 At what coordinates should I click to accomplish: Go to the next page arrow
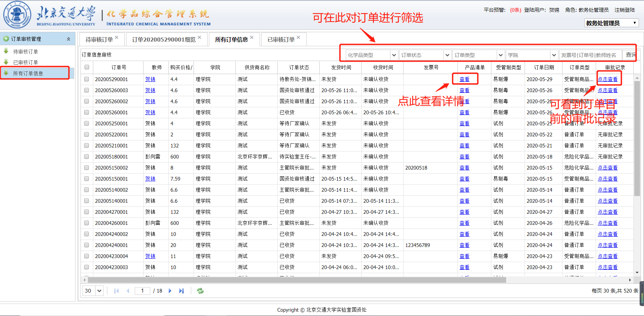pos(170,291)
